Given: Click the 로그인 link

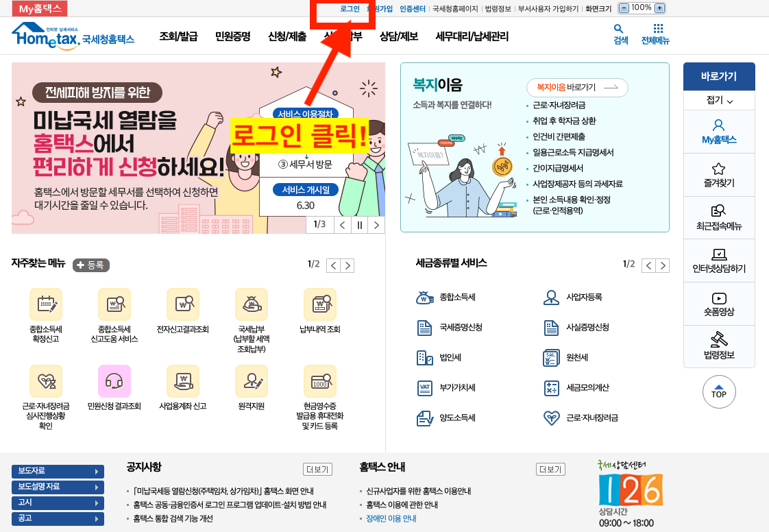Looking at the screenshot, I should pyautogui.click(x=350, y=9).
